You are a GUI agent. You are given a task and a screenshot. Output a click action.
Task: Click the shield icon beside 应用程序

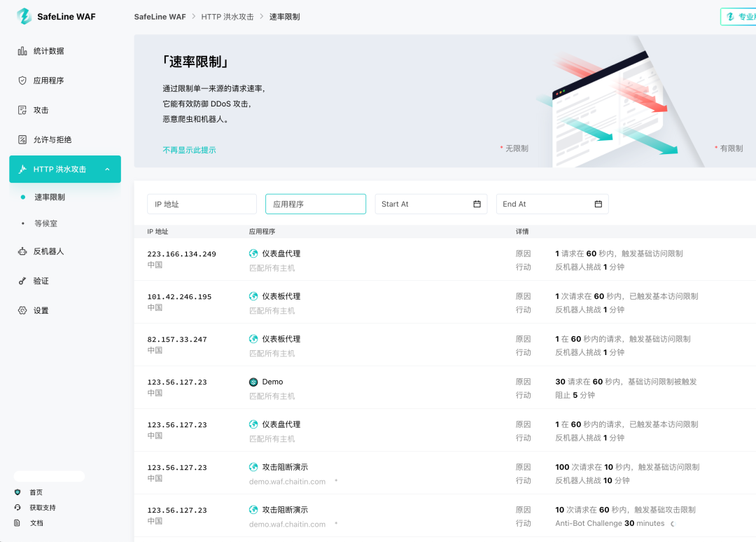point(22,81)
